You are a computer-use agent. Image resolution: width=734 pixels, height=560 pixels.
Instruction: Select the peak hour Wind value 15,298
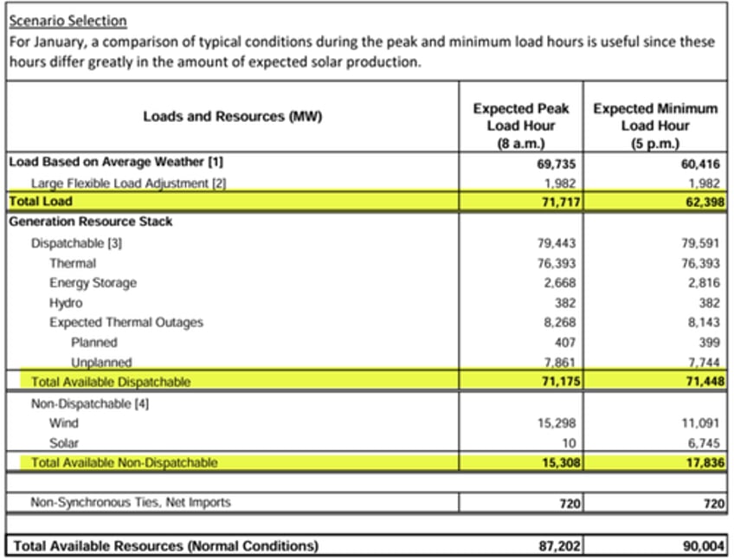[x=556, y=423]
